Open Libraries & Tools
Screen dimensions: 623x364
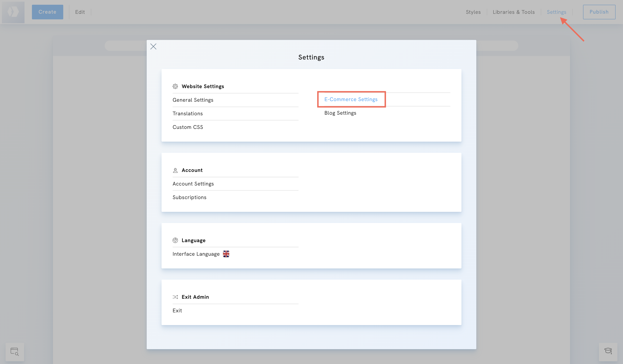[513, 12]
